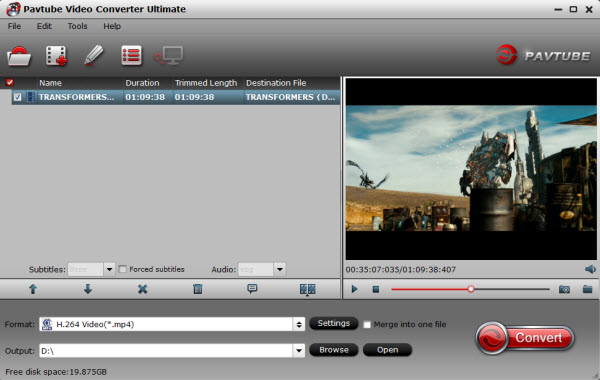This screenshot has height=380, width=600.
Task: Remove the selected file with X icon
Action: pyautogui.click(x=142, y=289)
